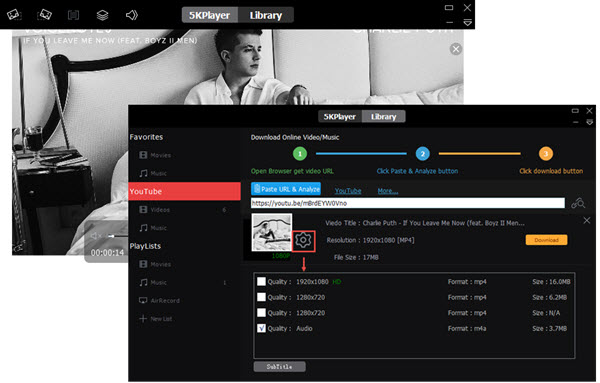
Task: Click the Vedio Title Charlie Puth text
Action: pos(425,223)
